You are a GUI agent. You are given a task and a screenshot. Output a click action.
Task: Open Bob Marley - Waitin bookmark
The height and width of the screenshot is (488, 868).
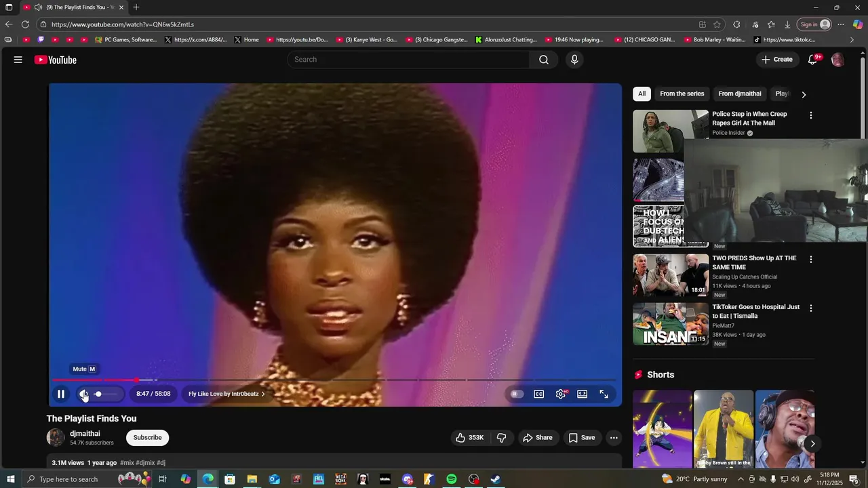click(x=714, y=40)
